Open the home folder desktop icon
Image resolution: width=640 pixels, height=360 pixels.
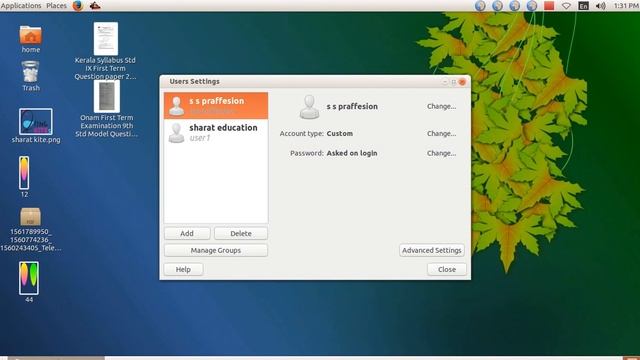[x=31, y=36]
